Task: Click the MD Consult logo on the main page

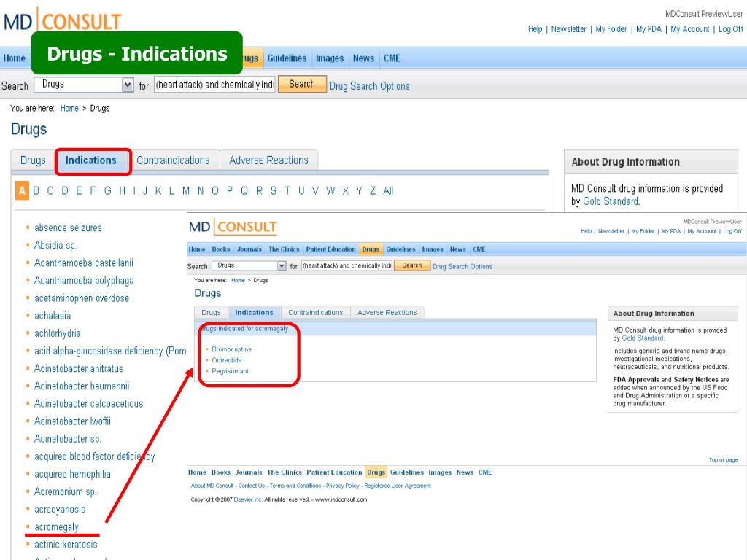Action: [63, 21]
